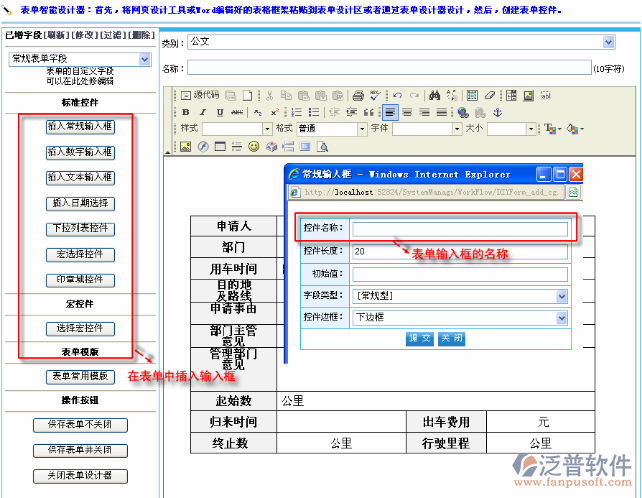
Task: Open the 控件边框 border dropdown
Action: click(562, 317)
